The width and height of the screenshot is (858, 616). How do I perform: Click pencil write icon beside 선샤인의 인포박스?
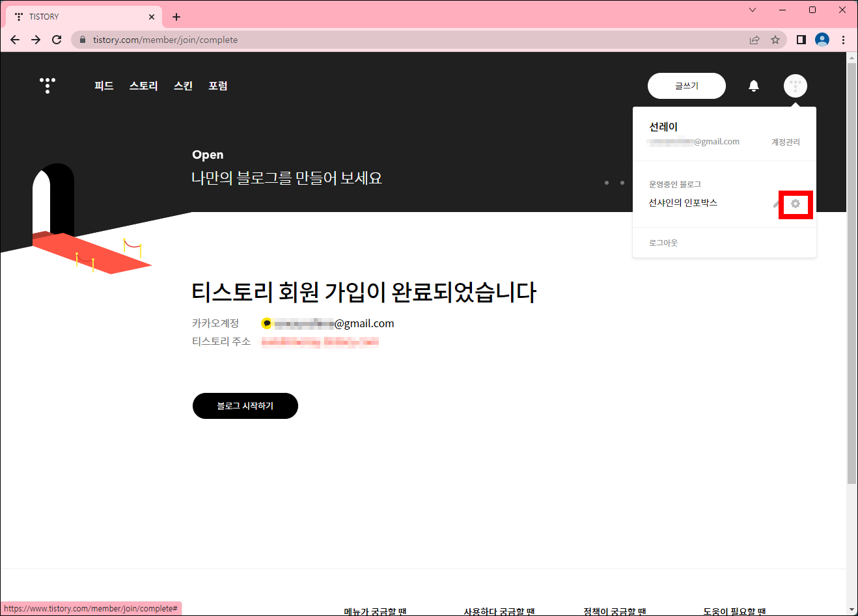pyautogui.click(x=776, y=204)
